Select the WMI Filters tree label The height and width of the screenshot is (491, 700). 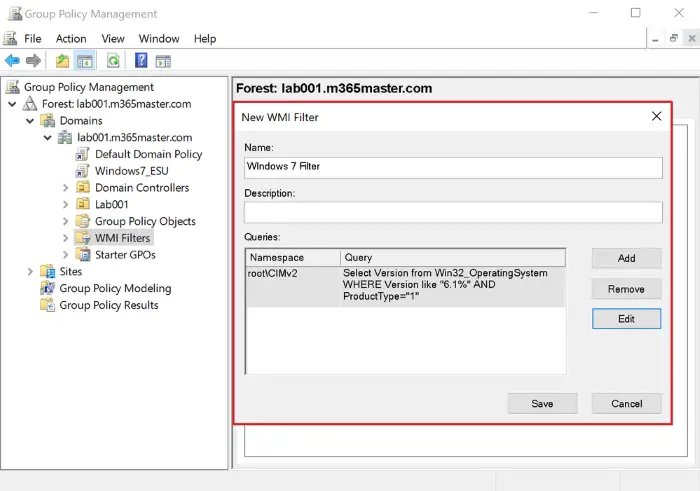click(x=122, y=238)
